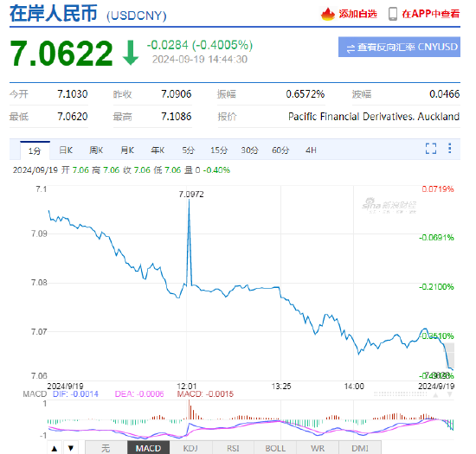Select the BOLL indicator option

click(275, 448)
